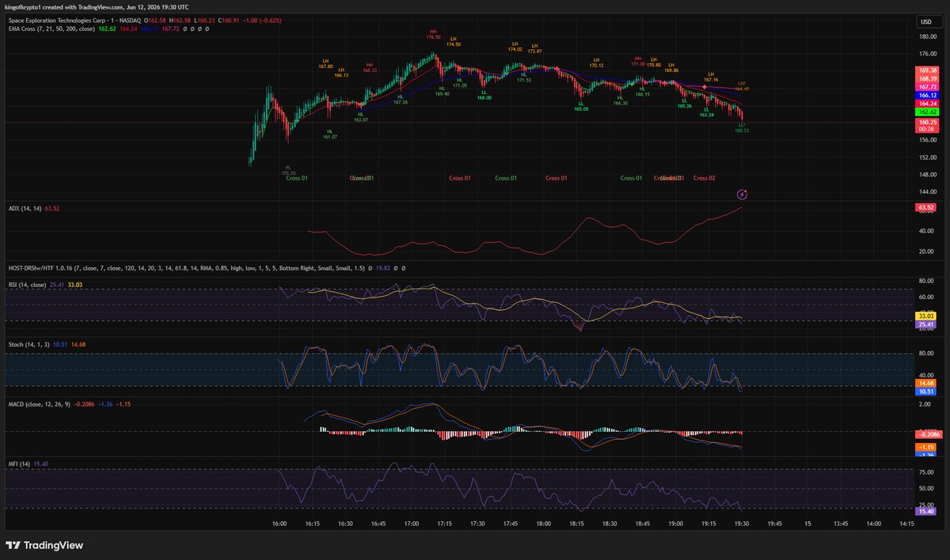Click the blue 166.12 price-axis label
Image resolution: width=950 pixels, height=560 pixels.
coord(927,95)
